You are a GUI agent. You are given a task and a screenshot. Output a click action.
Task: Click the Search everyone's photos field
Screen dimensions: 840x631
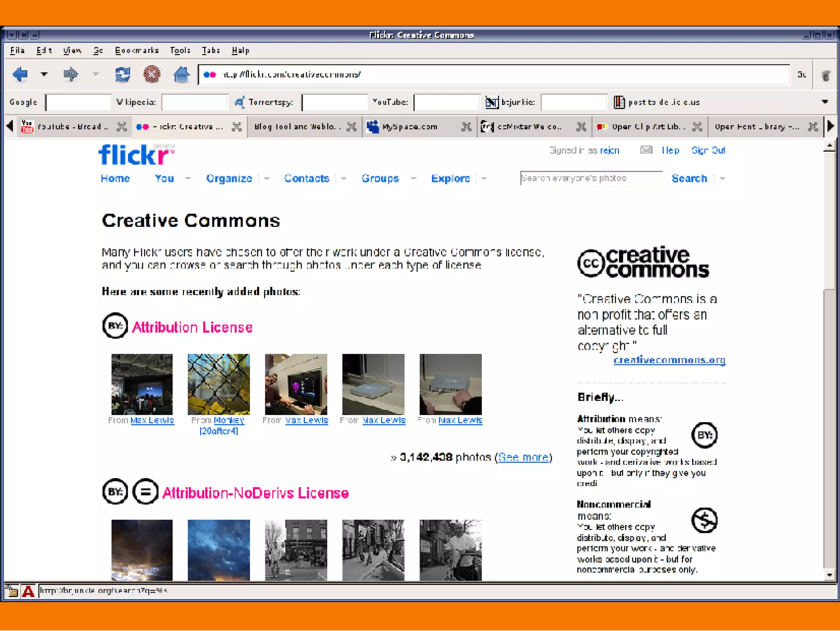(591, 178)
